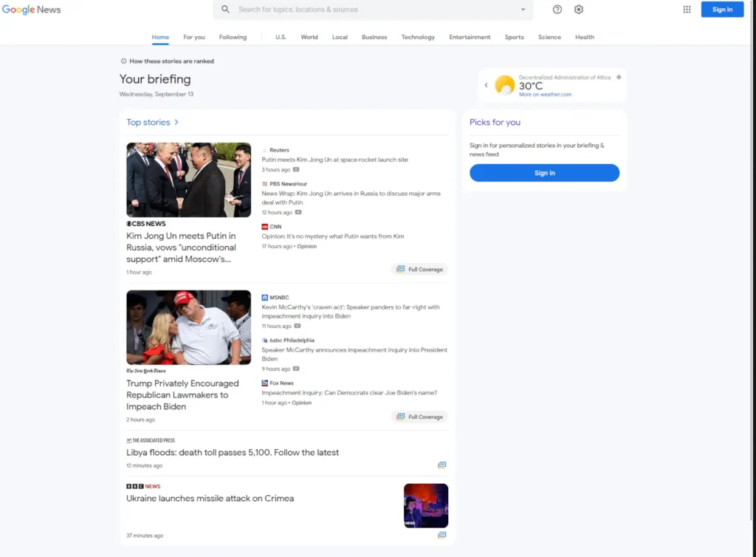
Task: Open the Science section tab
Action: coord(549,37)
